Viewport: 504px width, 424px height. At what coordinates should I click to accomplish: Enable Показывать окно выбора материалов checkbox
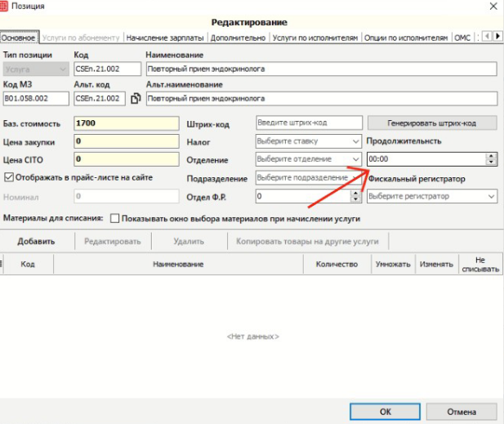pos(114,219)
